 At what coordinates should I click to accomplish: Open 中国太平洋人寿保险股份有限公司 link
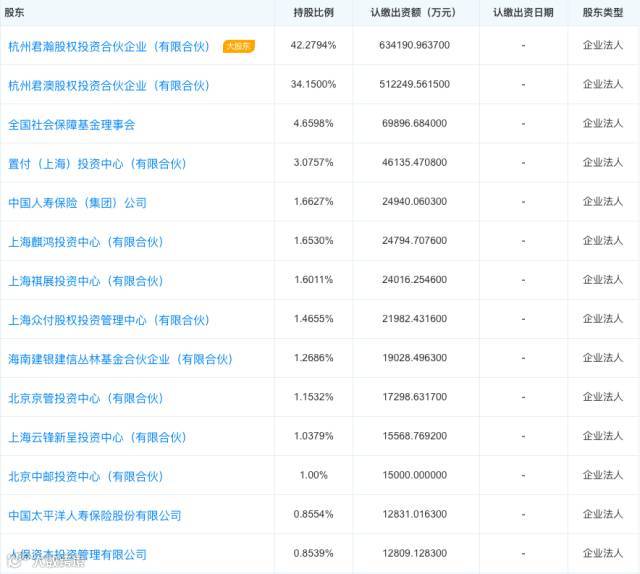95,516
